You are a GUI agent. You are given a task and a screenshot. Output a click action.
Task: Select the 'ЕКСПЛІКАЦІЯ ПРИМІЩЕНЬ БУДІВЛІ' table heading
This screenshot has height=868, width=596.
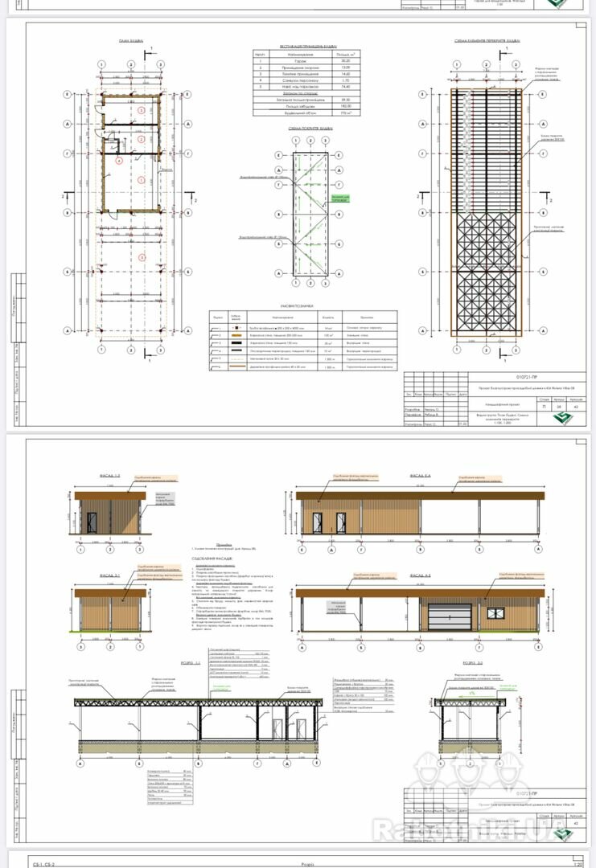[309, 47]
